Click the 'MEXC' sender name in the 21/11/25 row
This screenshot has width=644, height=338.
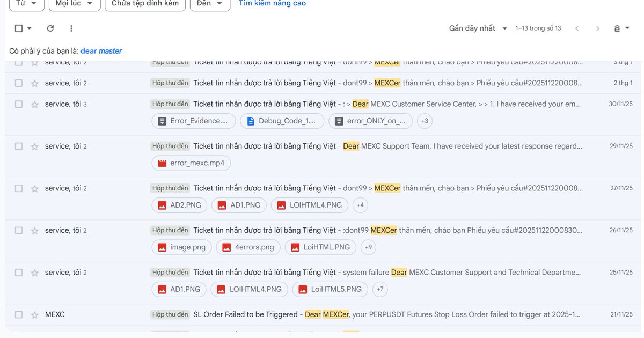coord(55,315)
